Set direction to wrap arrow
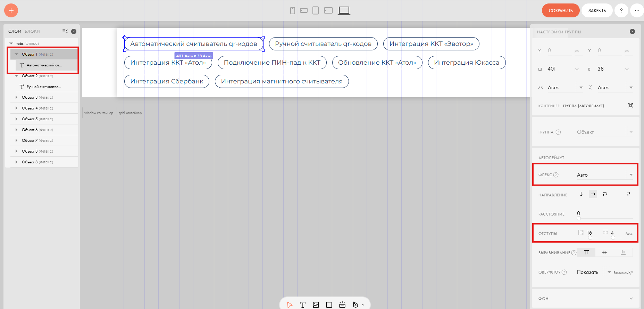644x309 pixels. pyautogui.click(x=605, y=194)
